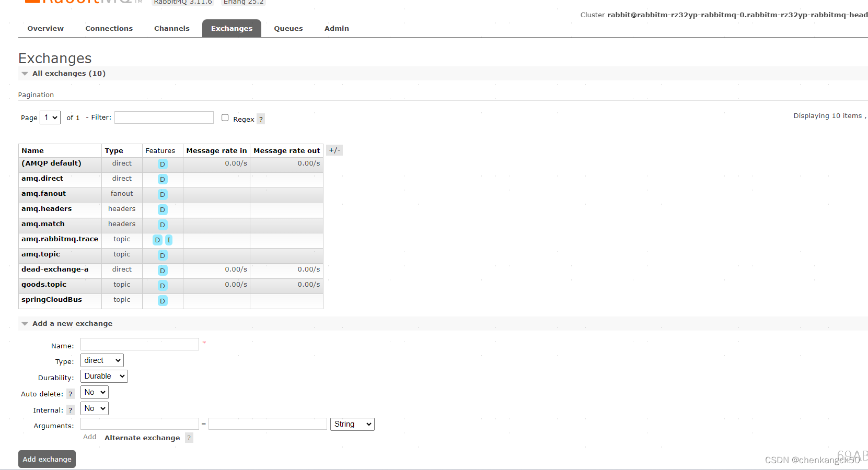Viewport: 868px width, 470px height.
Task: Click the Alternate exchange argument link
Action: click(142, 438)
